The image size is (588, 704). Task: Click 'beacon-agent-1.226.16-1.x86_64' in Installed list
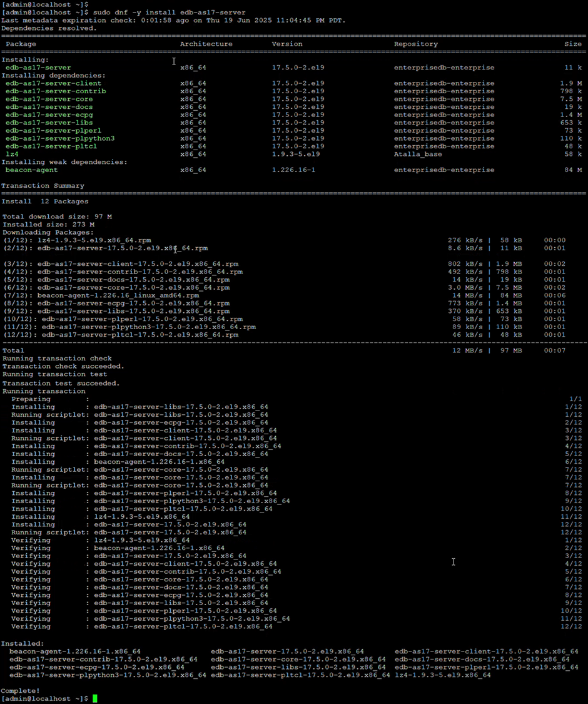click(x=75, y=651)
